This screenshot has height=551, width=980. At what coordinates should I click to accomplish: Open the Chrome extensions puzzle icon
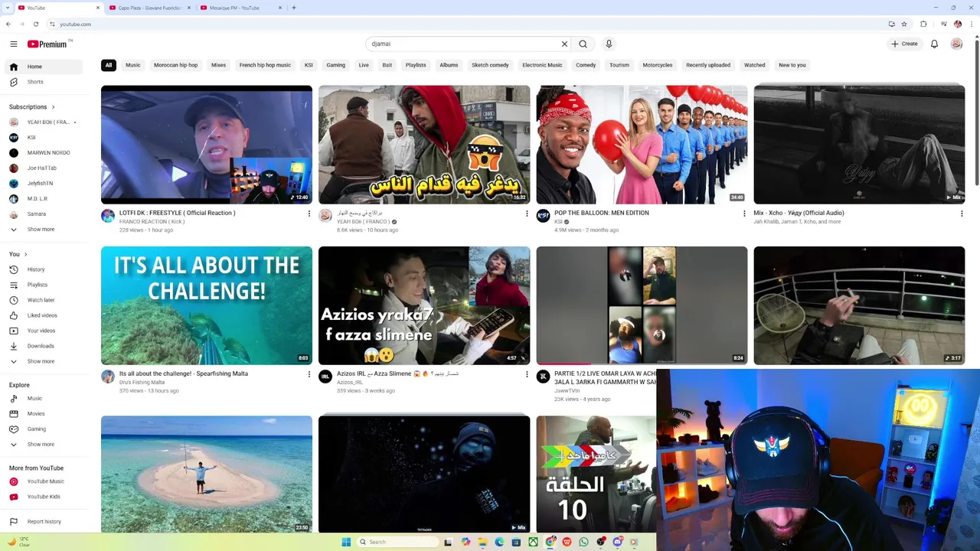[923, 24]
